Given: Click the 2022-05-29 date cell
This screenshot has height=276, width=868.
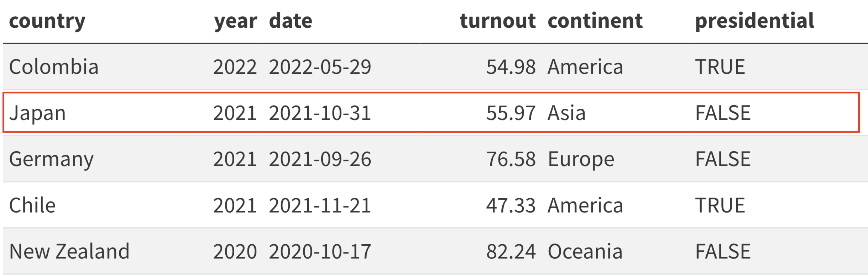Looking at the screenshot, I should coord(320,67).
